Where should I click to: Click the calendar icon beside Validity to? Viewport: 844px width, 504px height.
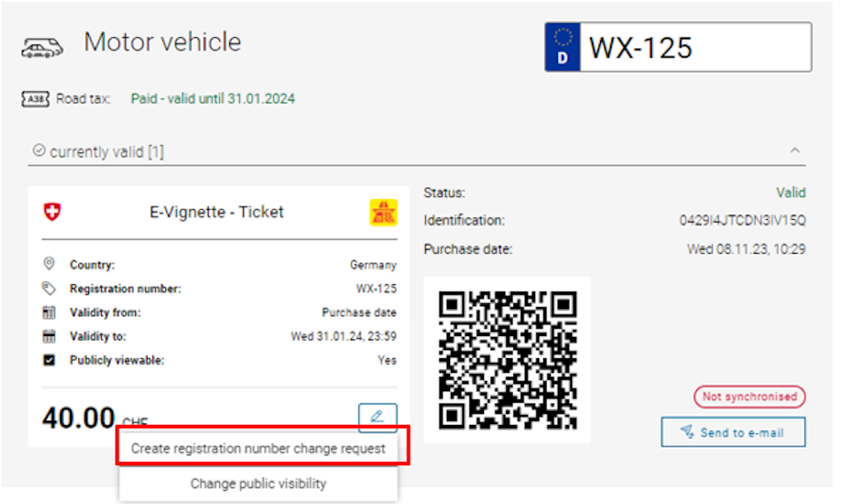click(x=49, y=336)
